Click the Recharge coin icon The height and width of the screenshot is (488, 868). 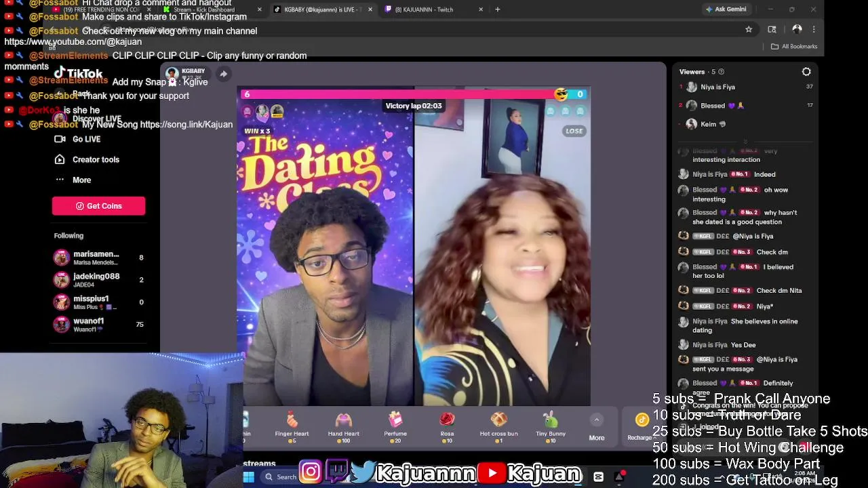coord(642,420)
